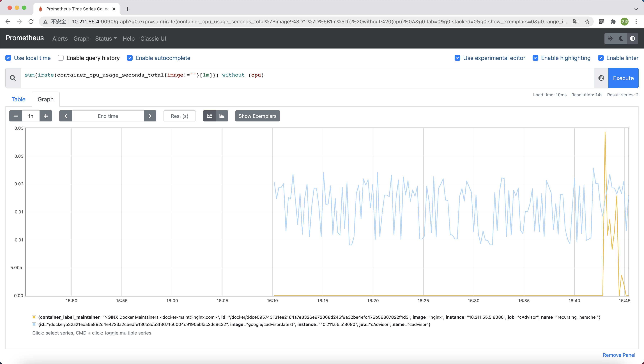
Task: Bookmark page with star icon
Action: coord(587,22)
